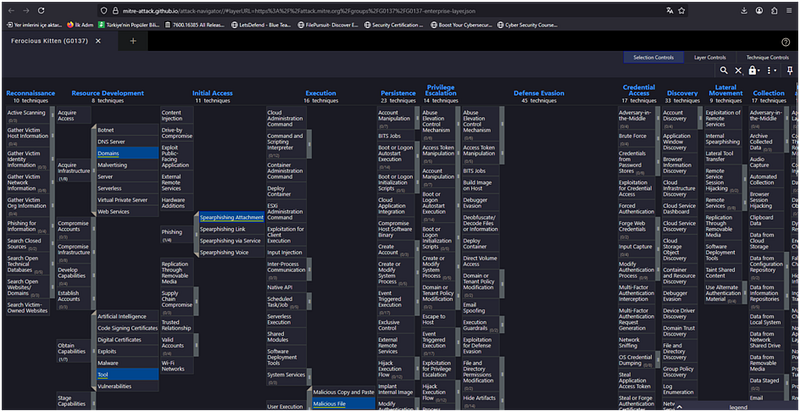
Task: Open the browser hamburger menu
Action: [789, 10]
